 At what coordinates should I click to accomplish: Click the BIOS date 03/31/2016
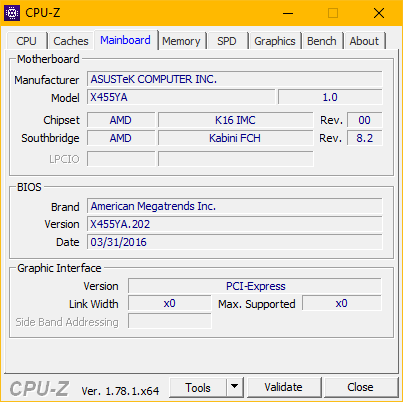click(235, 242)
